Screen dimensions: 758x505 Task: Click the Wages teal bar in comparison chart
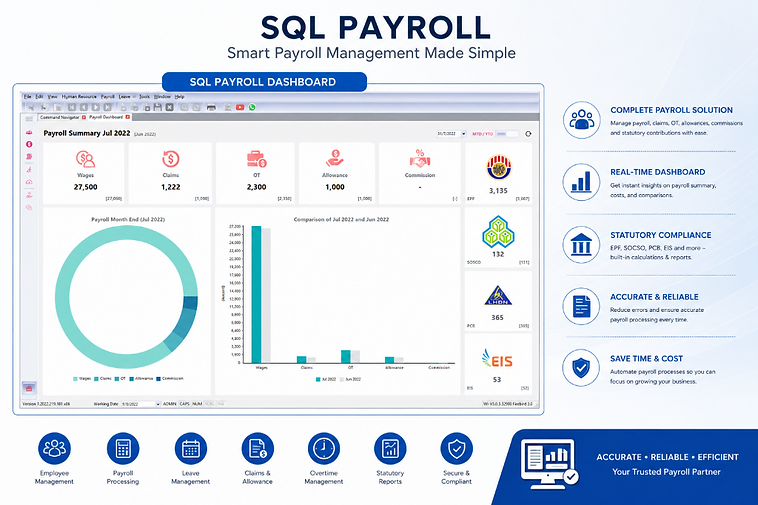point(256,294)
